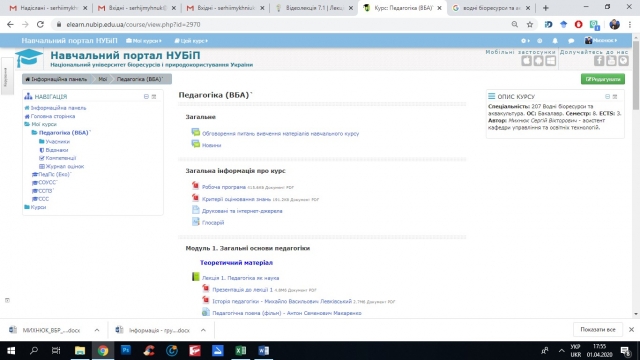
Task: Collapse the ОПИС КУРСУ block
Action: tap(607, 97)
